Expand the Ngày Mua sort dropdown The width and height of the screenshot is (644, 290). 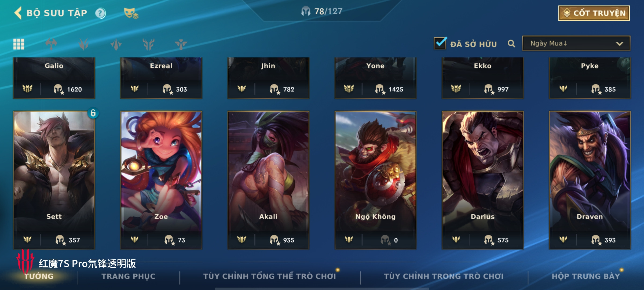(576, 44)
